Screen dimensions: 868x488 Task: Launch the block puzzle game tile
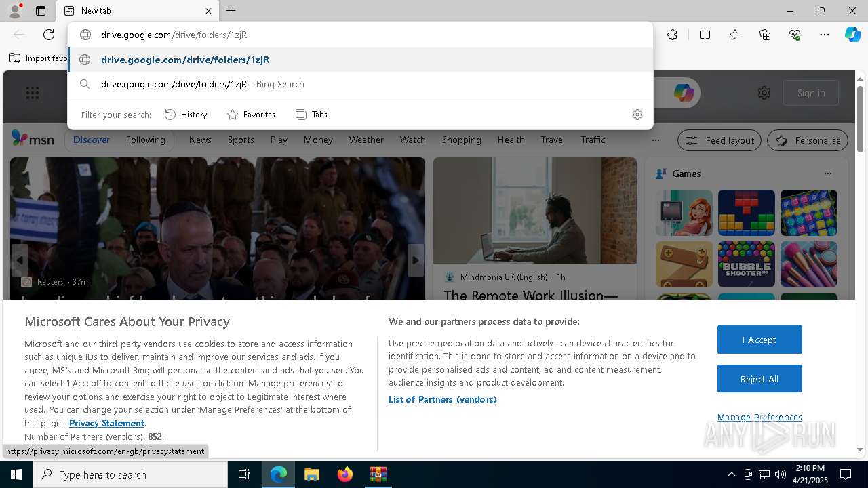click(x=746, y=213)
